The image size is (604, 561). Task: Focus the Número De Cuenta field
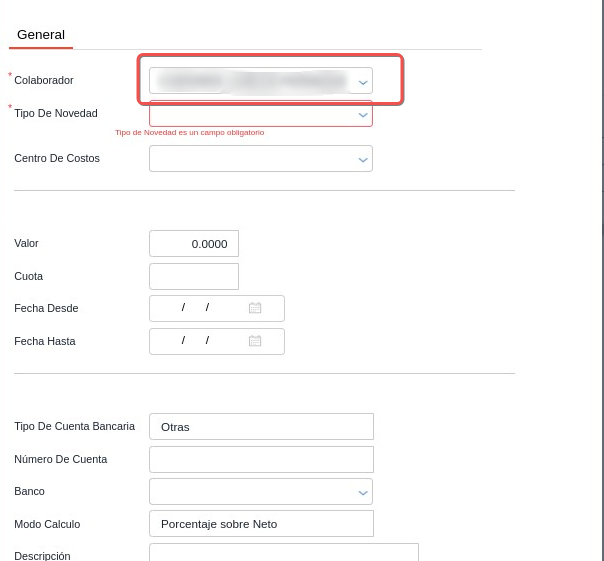(261, 460)
